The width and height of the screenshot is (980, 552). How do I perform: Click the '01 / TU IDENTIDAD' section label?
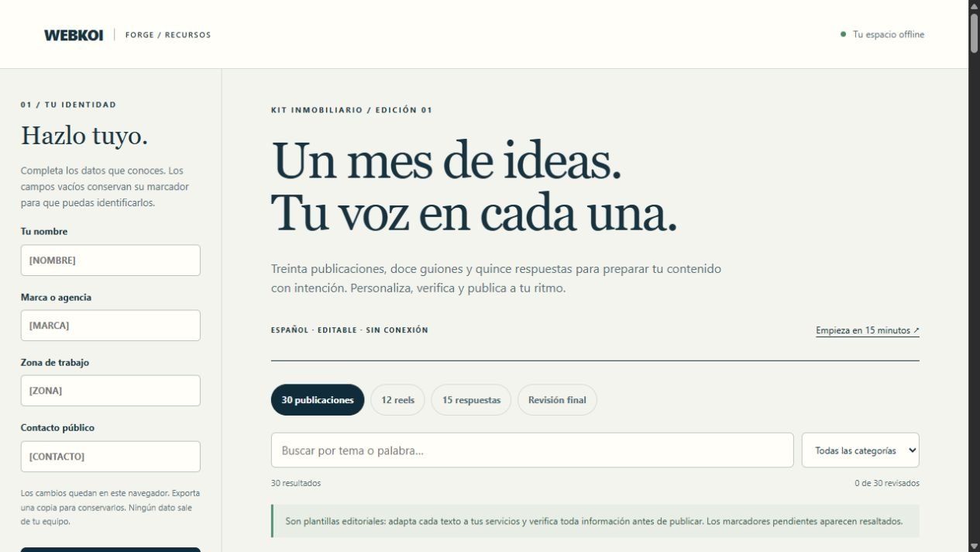69,105
